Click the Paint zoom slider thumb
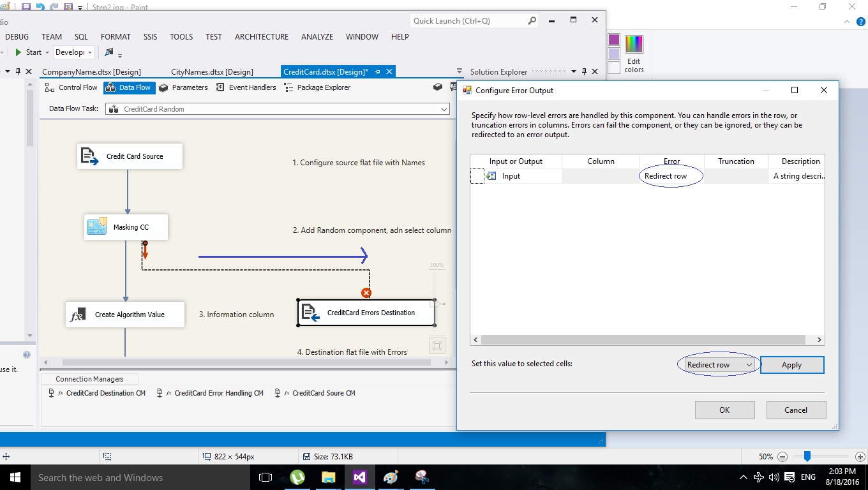The width and height of the screenshot is (868, 490). (807, 456)
